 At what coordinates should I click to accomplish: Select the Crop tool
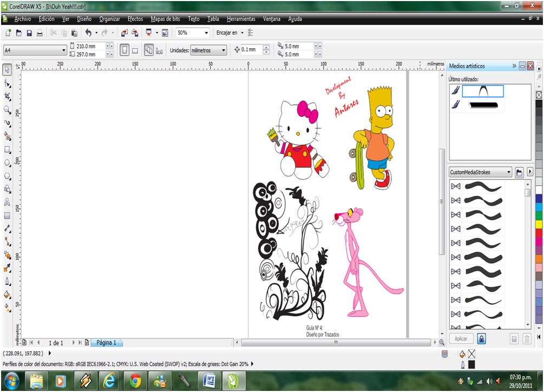pyautogui.click(x=7, y=97)
